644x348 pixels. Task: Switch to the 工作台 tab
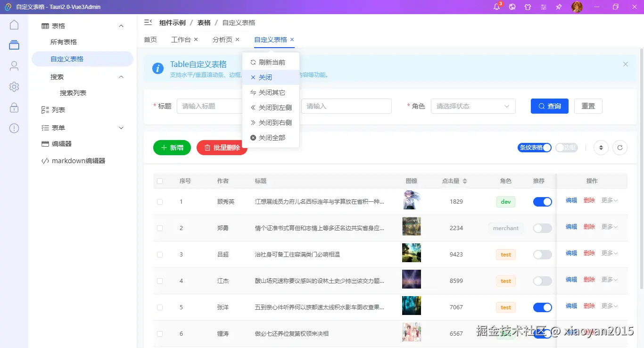[x=181, y=40]
